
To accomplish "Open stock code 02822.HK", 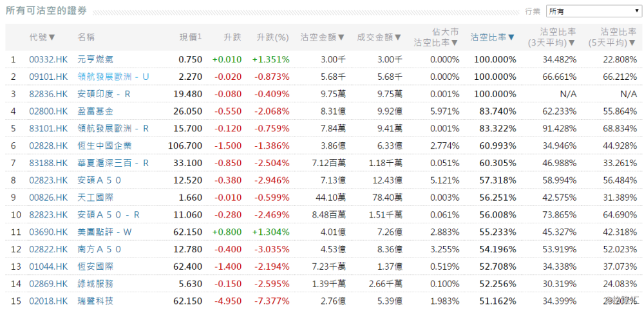I will (x=48, y=249).
